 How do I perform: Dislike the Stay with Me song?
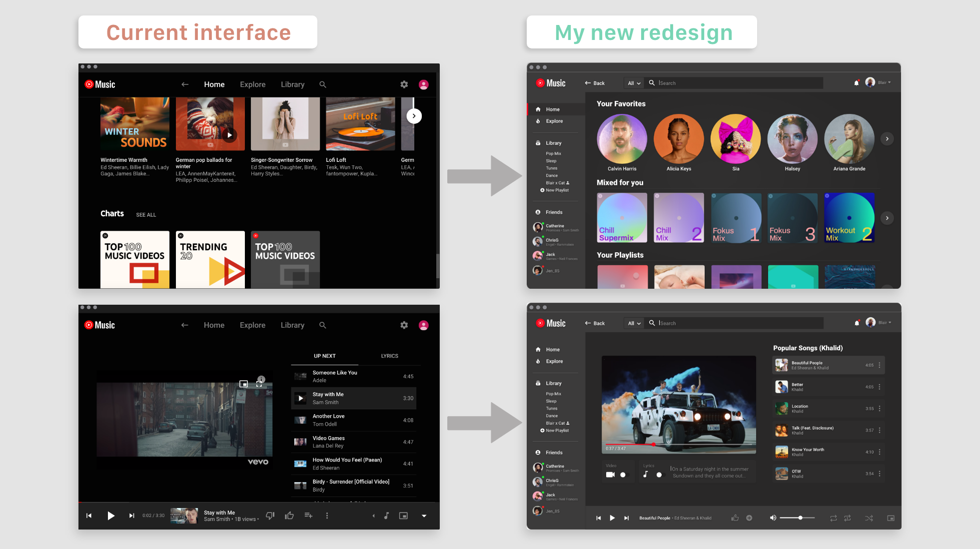(270, 516)
